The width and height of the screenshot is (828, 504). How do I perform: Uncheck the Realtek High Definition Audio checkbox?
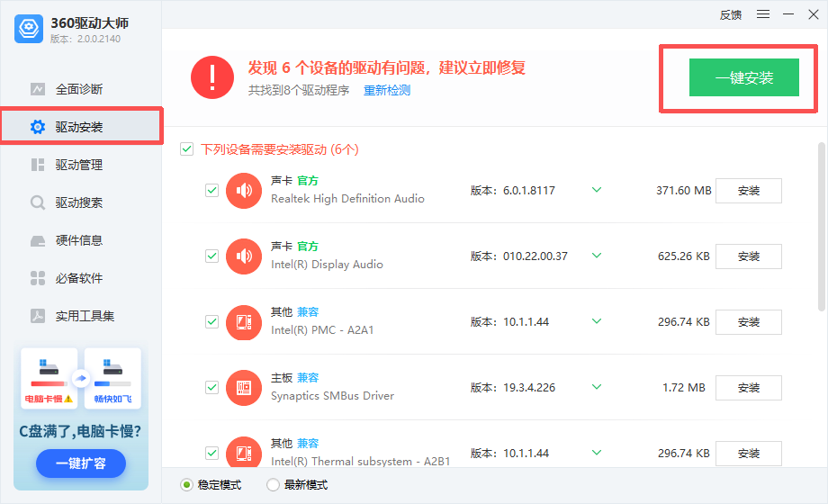211,190
